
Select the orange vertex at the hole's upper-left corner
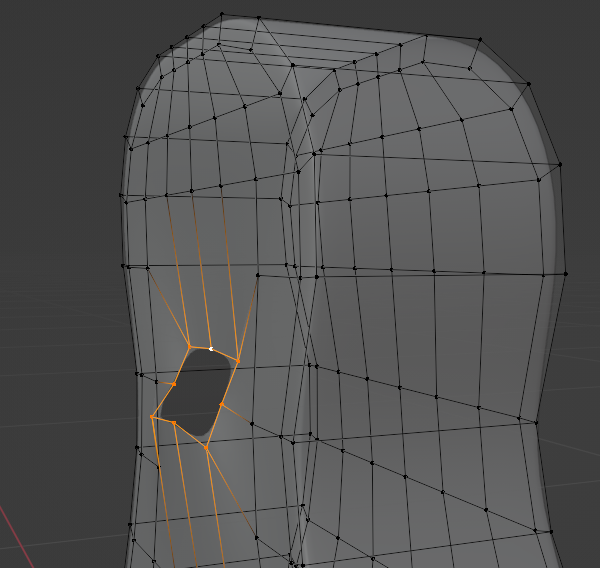[189, 347]
